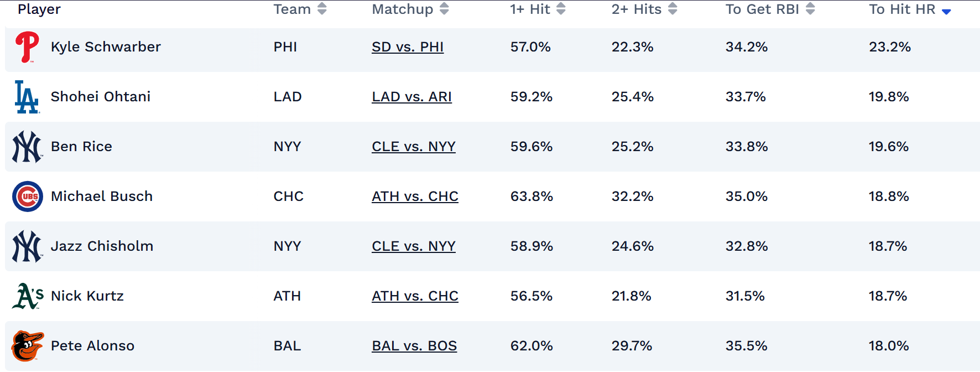Sort table by Team column arrows
This screenshot has height=372, width=980.
coord(322,9)
